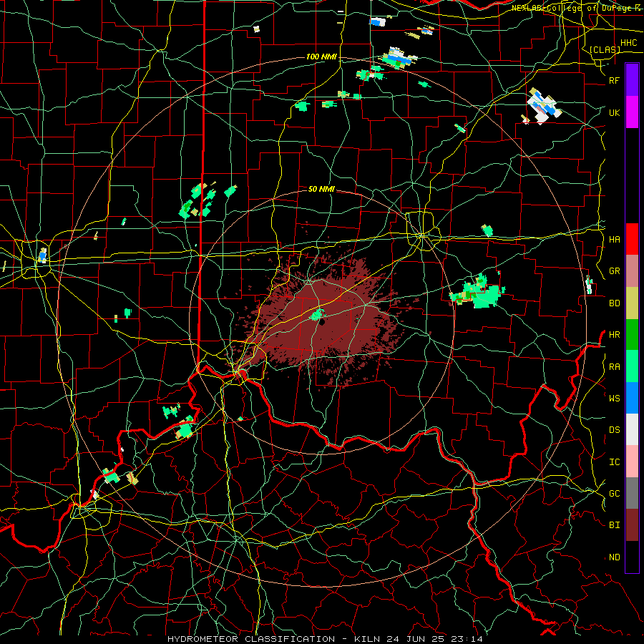
Task: Click the BD legend label
Action: (614, 303)
